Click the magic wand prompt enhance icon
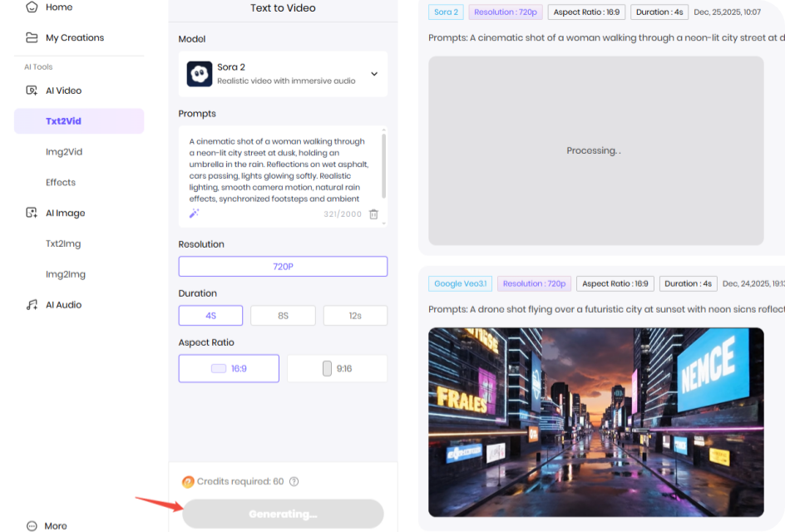The height and width of the screenshot is (532, 785). pyautogui.click(x=194, y=214)
